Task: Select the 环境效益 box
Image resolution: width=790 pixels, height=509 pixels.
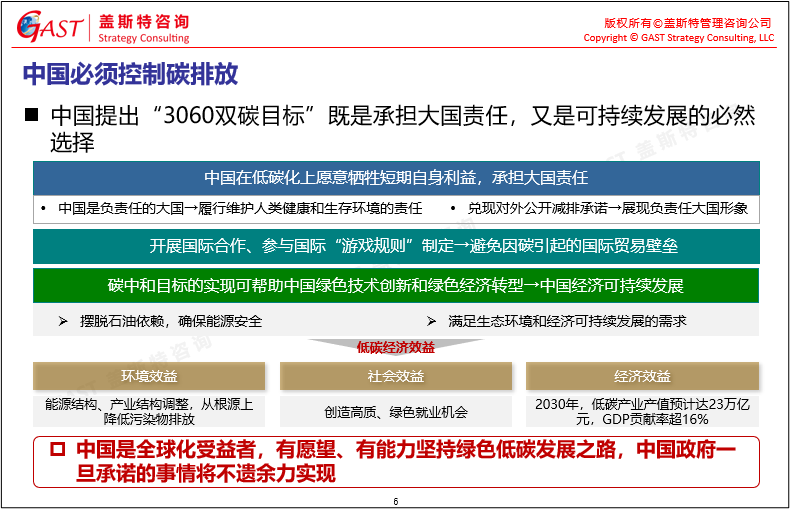Action: point(149,376)
